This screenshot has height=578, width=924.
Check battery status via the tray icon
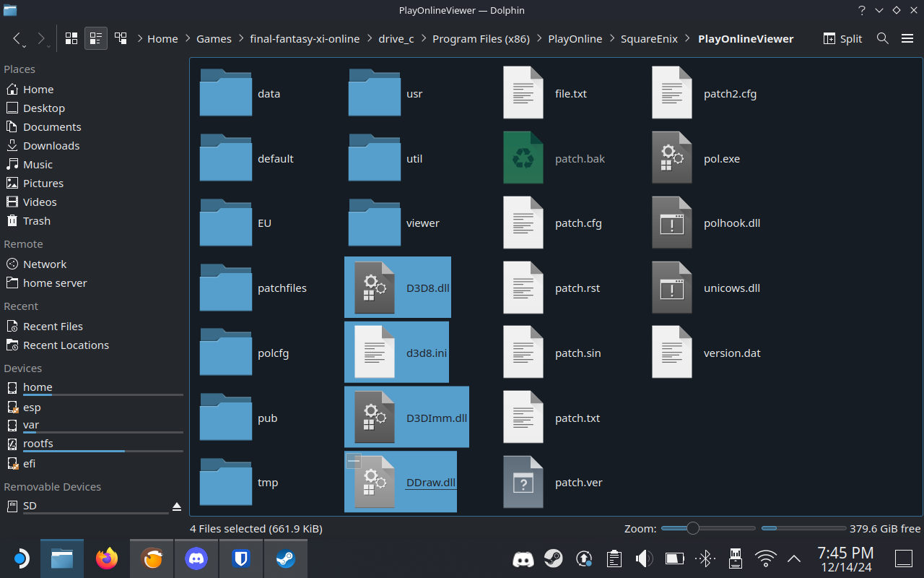pos(674,558)
